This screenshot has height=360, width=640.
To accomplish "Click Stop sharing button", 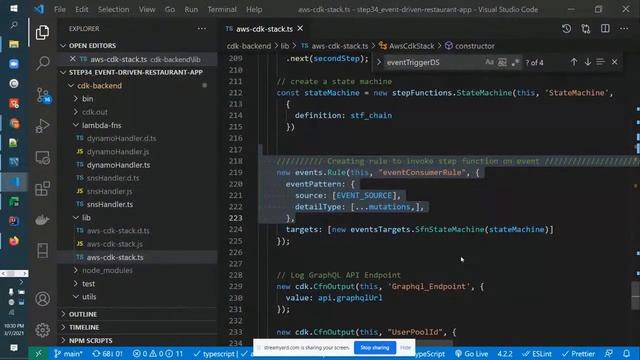I will pyautogui.click(x=375, y=348).
